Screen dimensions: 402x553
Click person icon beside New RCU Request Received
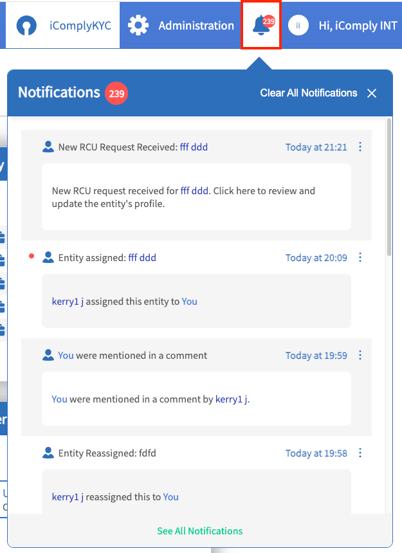click(48, 147)
